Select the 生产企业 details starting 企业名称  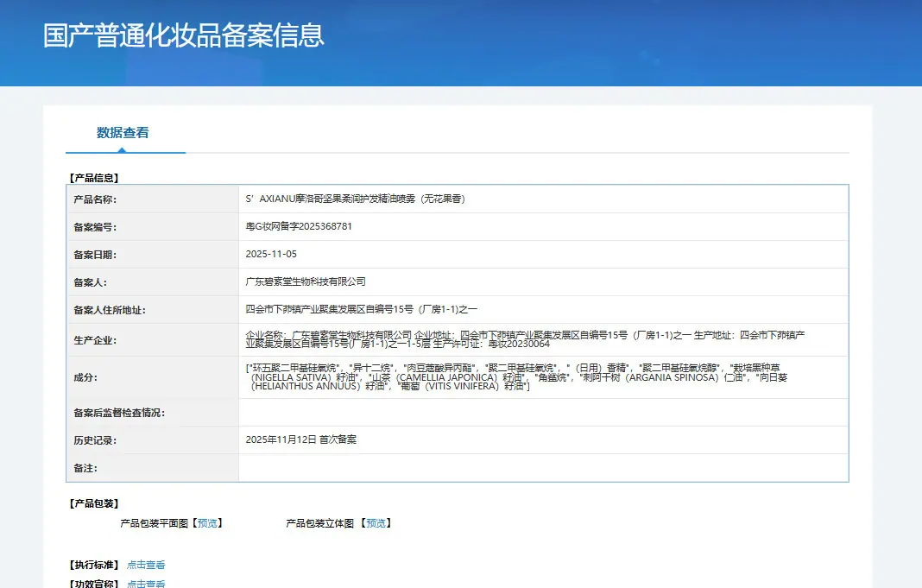pyautogui.click(x=525, y=339)
